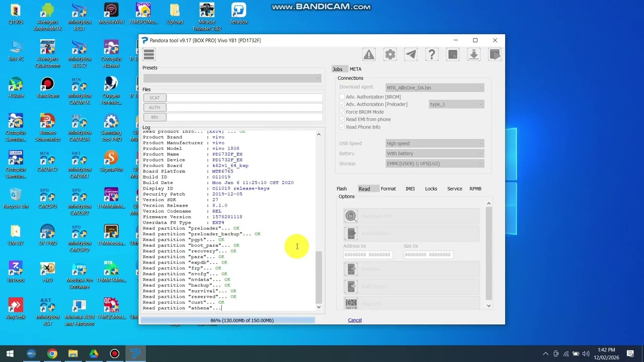Launch Bandicam from desktop

[47, 87]
